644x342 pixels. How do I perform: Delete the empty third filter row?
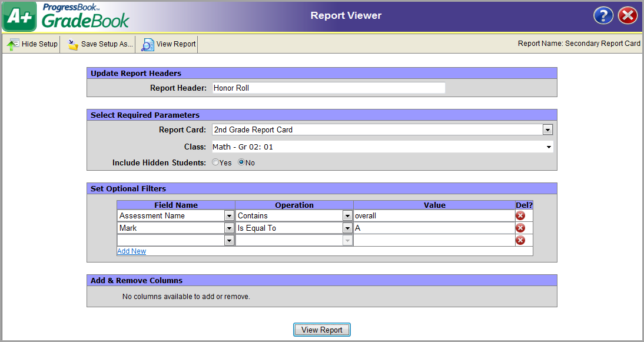(520, 240)
